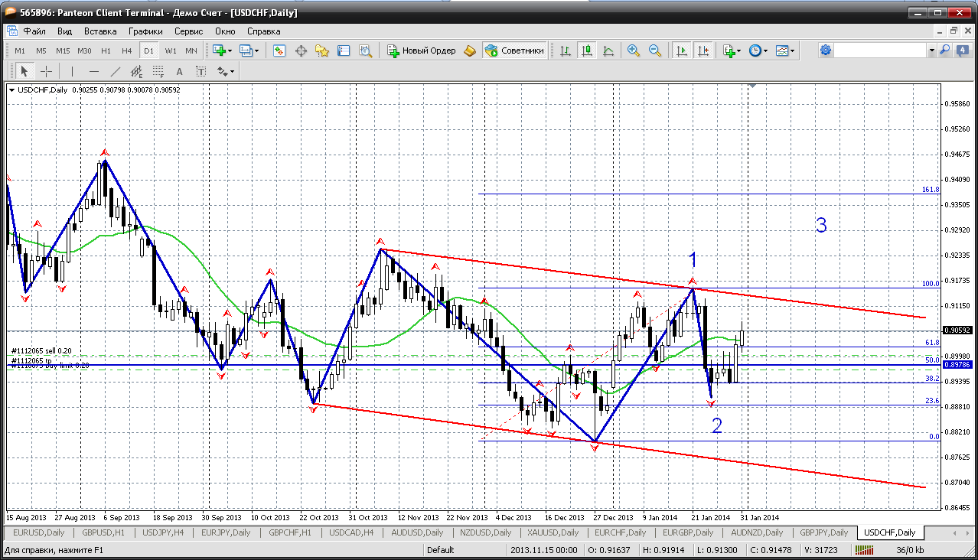978x560 pixels.
Task: Add a text label with the 'A' tool
Action: point(180,71)
